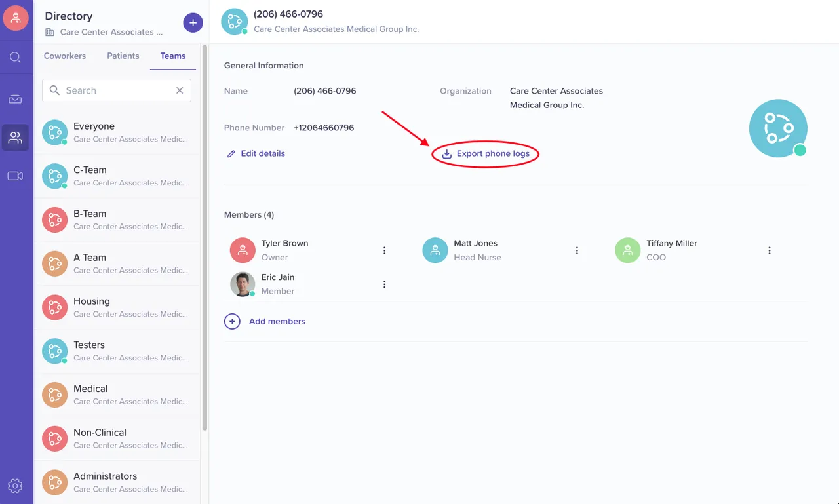Click the large team avatar in General Information

[778, 128]
